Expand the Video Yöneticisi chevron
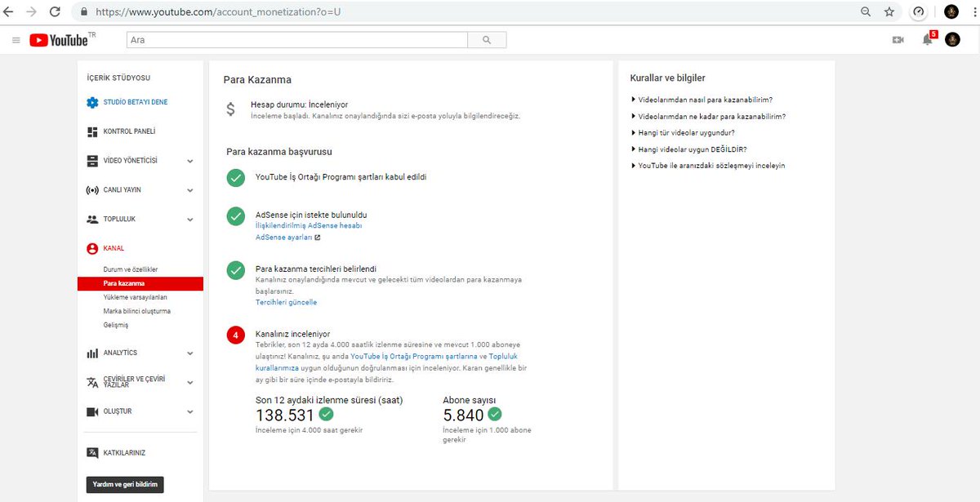Image resolution: width=980 pixels, height=502 pixels. pyautogui.click(x=190, y=162)
